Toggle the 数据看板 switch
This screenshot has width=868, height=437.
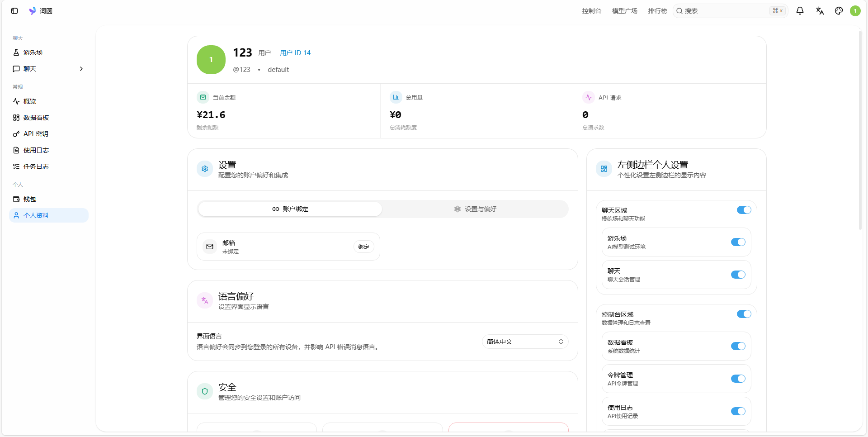(x=738, y=346)
